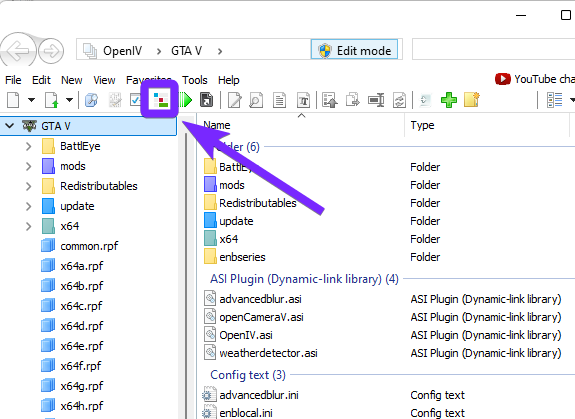Click the checkbox Select toolbar icon
Image resolution: width=575 pixels, height=419 pixels.
[x=136, y=100]
